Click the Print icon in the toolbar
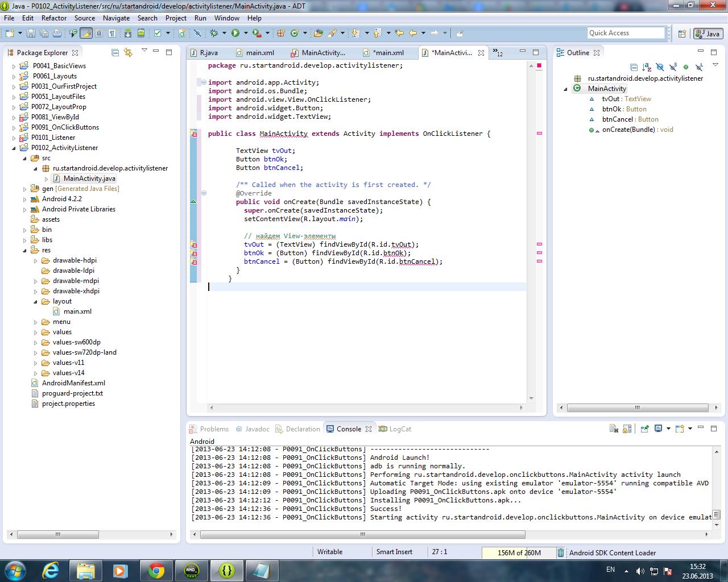This screenshot has width=728, height=582. tap(57, 33)
